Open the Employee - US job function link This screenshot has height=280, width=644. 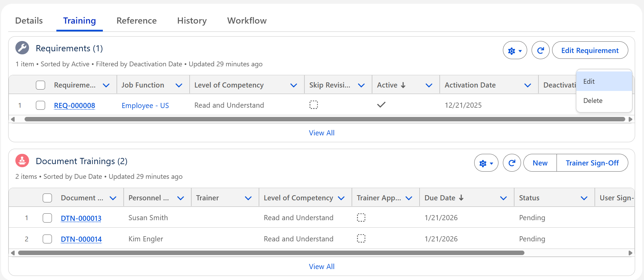145,106
